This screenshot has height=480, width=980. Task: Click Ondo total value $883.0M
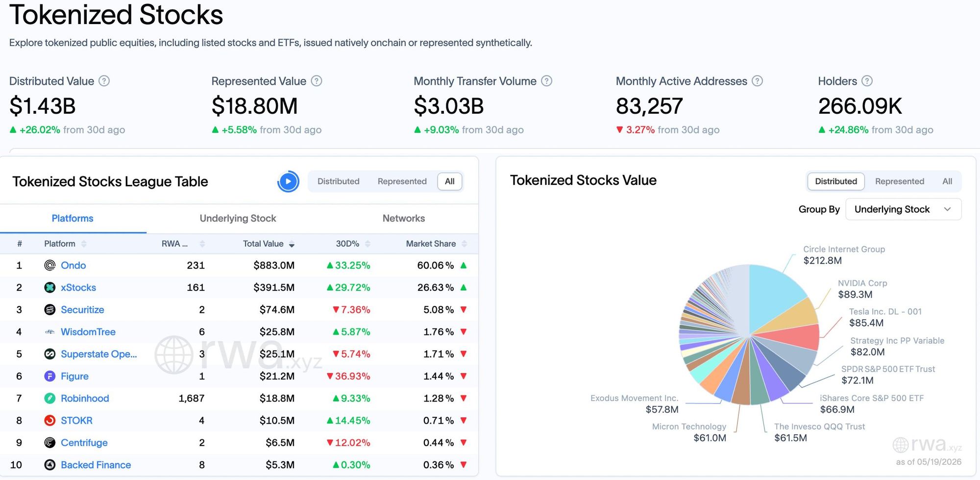tap(274, 265)
